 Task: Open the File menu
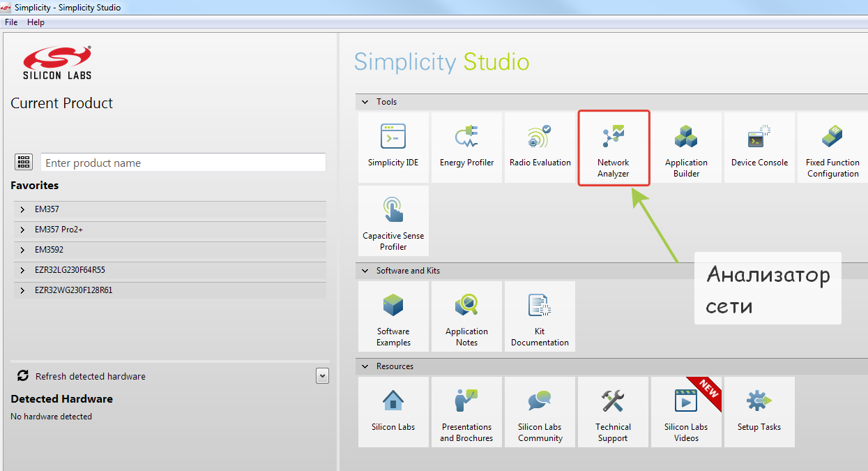coord(11,22)
